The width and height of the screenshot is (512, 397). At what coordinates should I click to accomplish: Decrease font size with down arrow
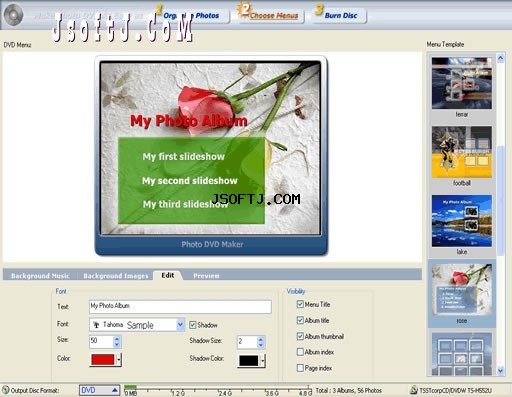pyautogui.click(x=117, y=345)
